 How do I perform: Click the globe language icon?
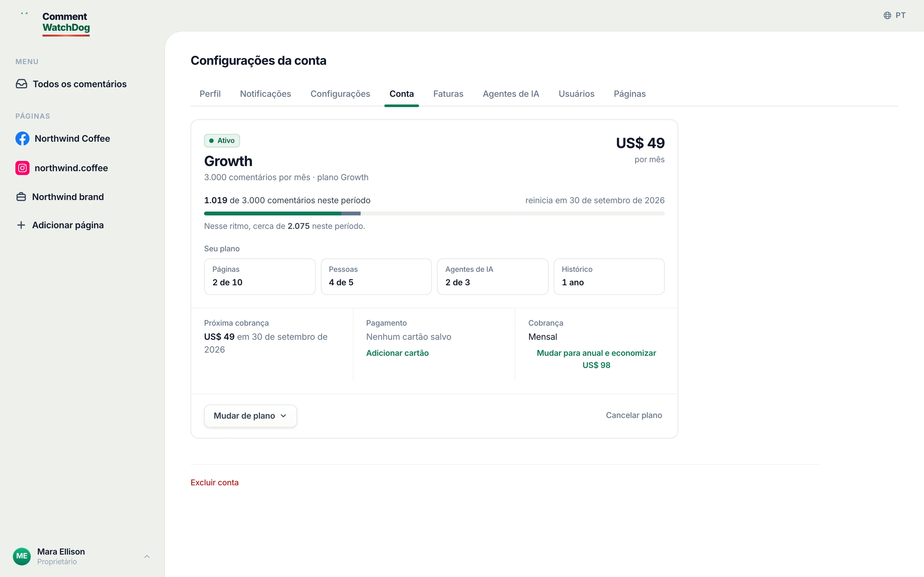coord(887,15)
